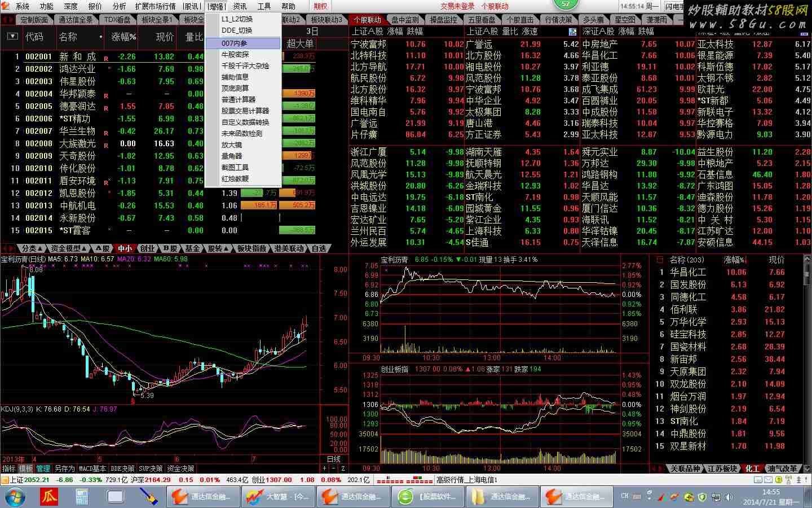812x508 pixels.
Task: Click the 模板 button below the chart
Action: [26, 468]
